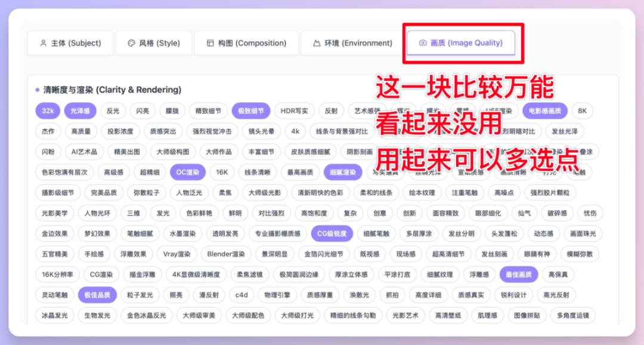Remove the 极佳品质 selection
The height and width of the screenshot is (345, 644).
point(97,295)
